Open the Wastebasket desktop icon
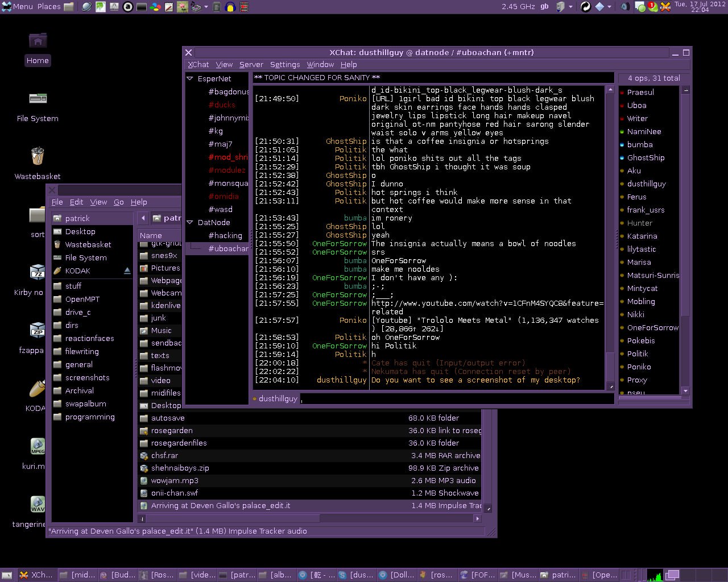This screenshot has width=728, height=582. tap(38, 156)
